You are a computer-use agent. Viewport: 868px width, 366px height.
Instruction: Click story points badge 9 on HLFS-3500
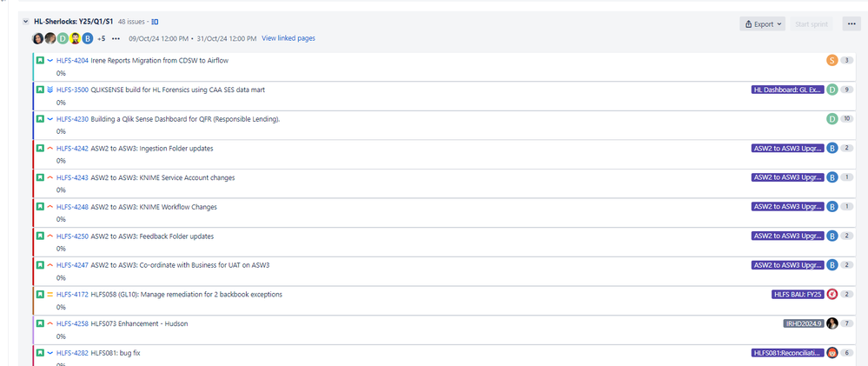pos(847,90)
